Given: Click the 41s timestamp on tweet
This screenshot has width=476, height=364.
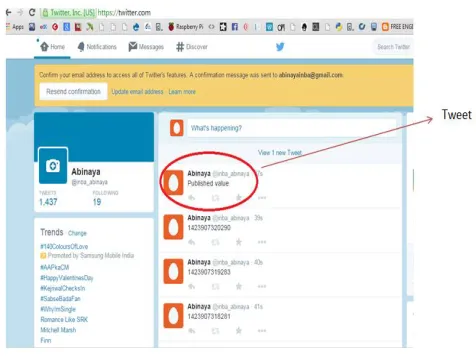Looking at the screenshot, I should point(259,307).
